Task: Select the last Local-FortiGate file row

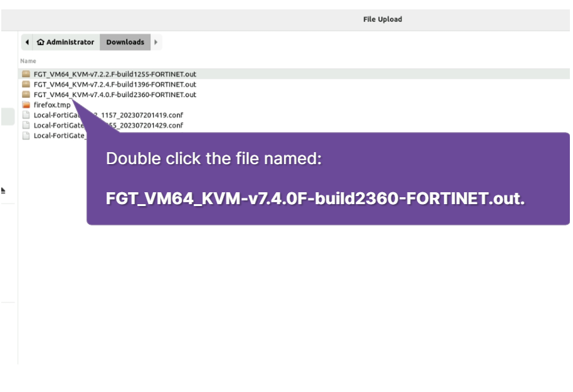Action: [54, 135]
